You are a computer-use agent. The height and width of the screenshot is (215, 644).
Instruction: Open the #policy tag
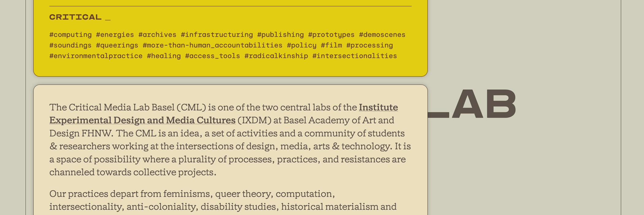(302, 45)
